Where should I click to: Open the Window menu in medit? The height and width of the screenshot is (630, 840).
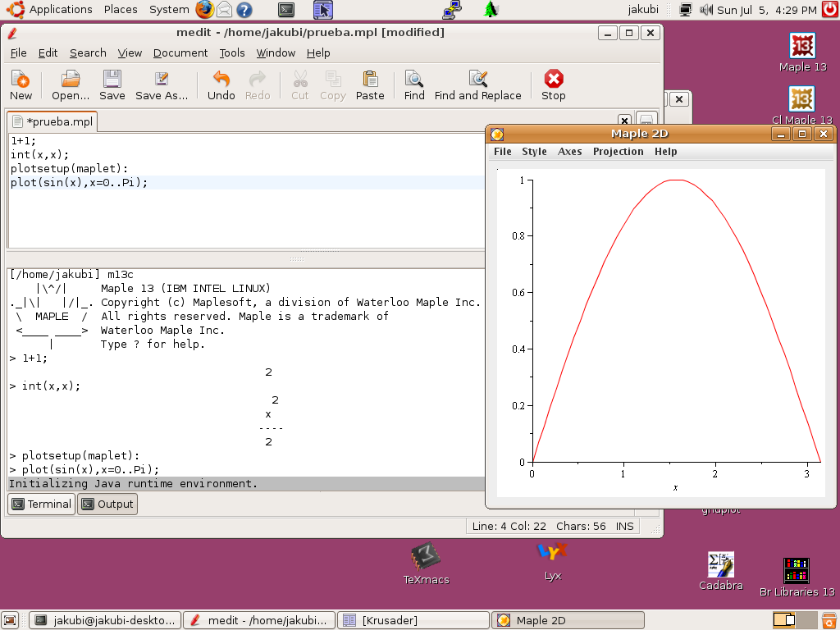coord(276,53)
